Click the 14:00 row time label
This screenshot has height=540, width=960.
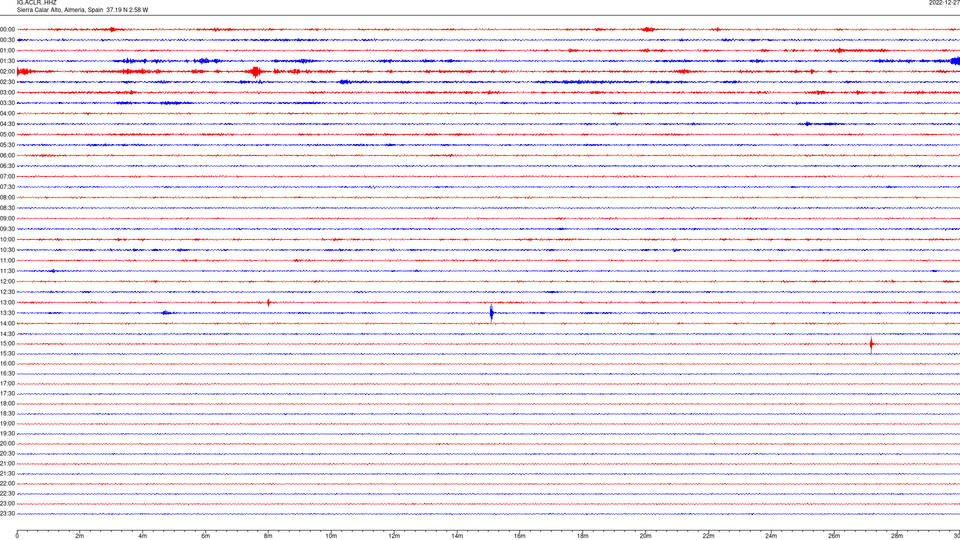point(7,323)
